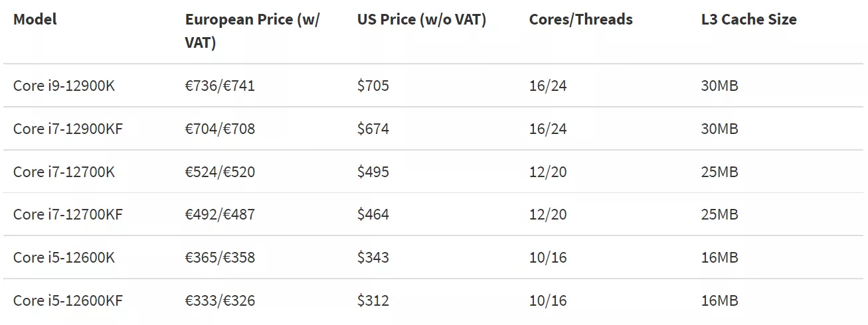This screenshot has height=325, width=868.
Task: Select the Core i5-12600KF model cell
Action: tap(68, 300)
